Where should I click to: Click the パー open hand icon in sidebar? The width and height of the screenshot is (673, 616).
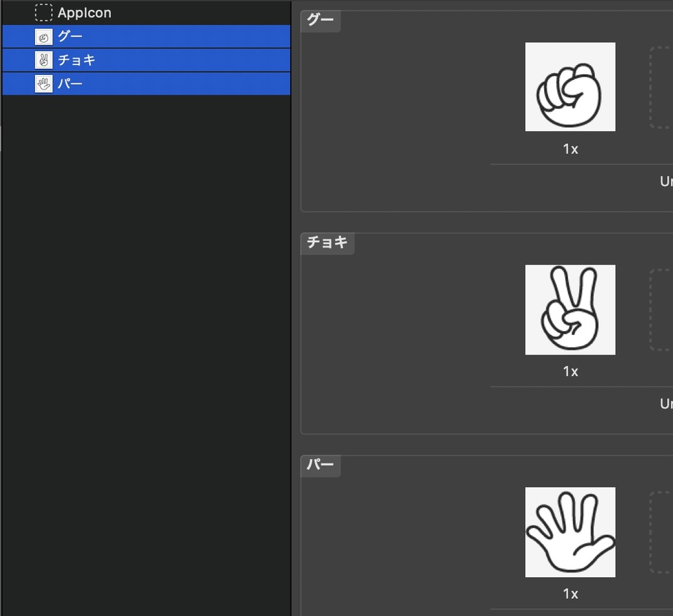click(x=43, y=83)
